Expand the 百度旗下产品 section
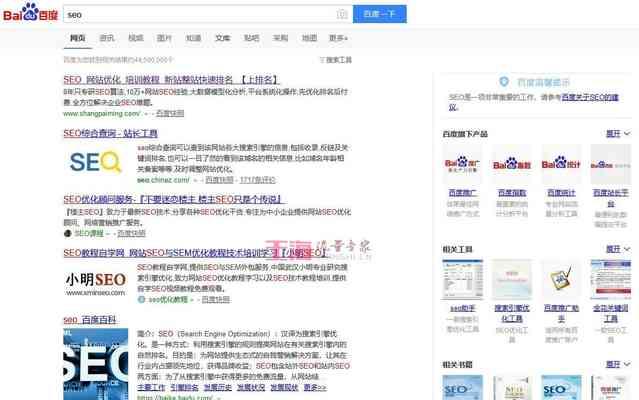This screenshot has width=639, height=400. (617, 134)
